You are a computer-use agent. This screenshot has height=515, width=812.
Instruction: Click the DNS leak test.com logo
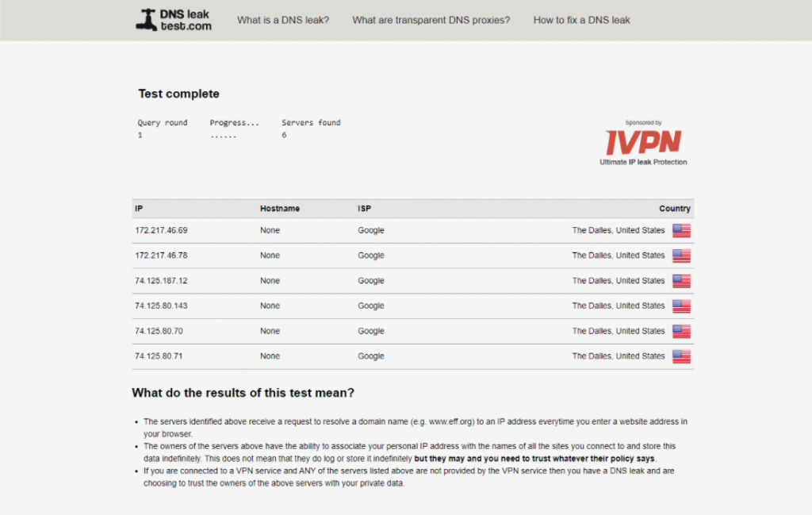tap(174, 20)
